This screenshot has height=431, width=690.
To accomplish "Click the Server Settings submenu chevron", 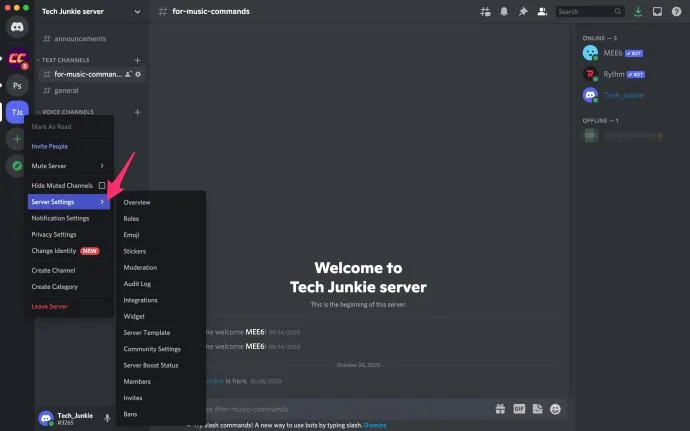I will pyautogui.click(x=102, y=202).
